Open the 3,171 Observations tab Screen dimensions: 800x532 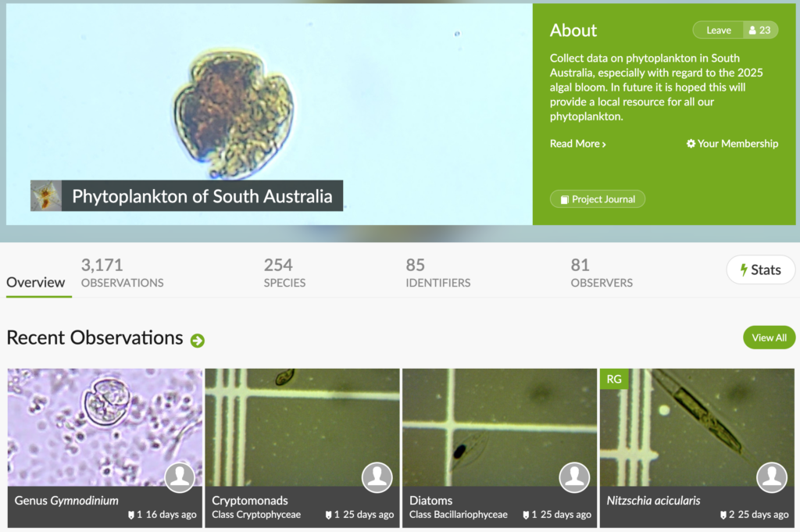click(x=122, y=273)
